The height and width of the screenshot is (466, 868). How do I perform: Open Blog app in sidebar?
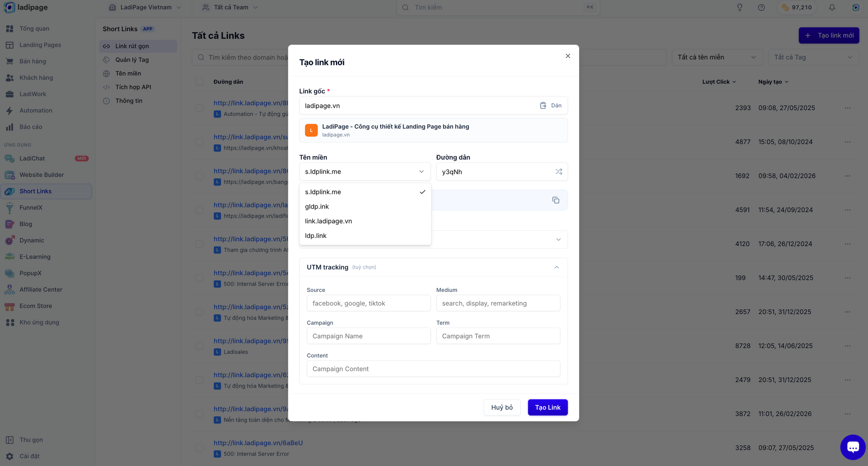(26, 224)
